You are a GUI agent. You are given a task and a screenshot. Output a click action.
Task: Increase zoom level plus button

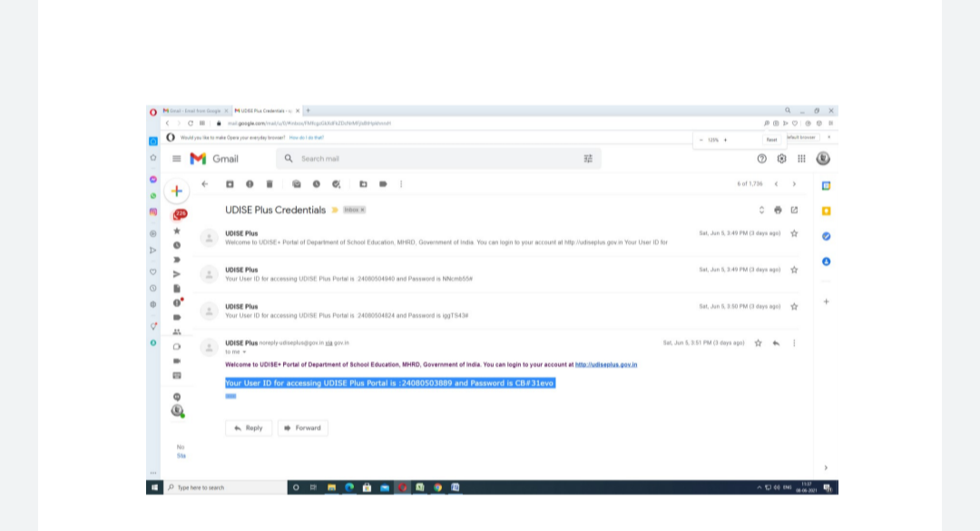(x=725, y=140)
